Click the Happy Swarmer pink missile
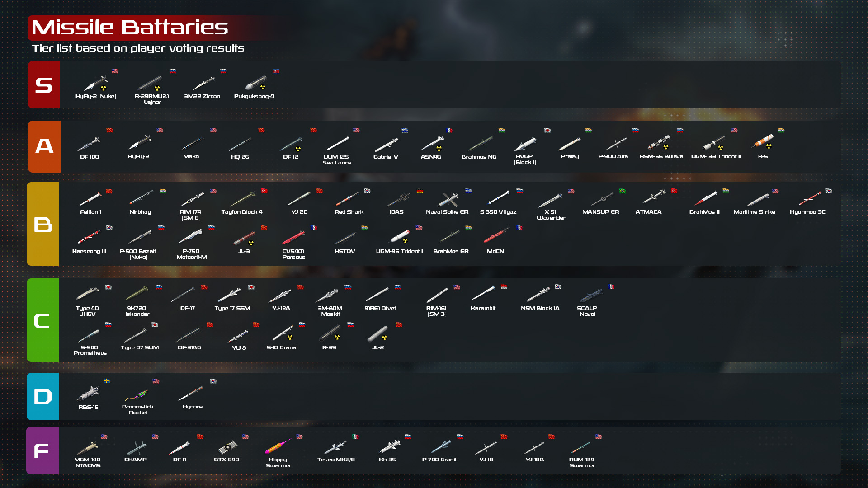The height and width of the screenshot is (488, 868). 278,446
